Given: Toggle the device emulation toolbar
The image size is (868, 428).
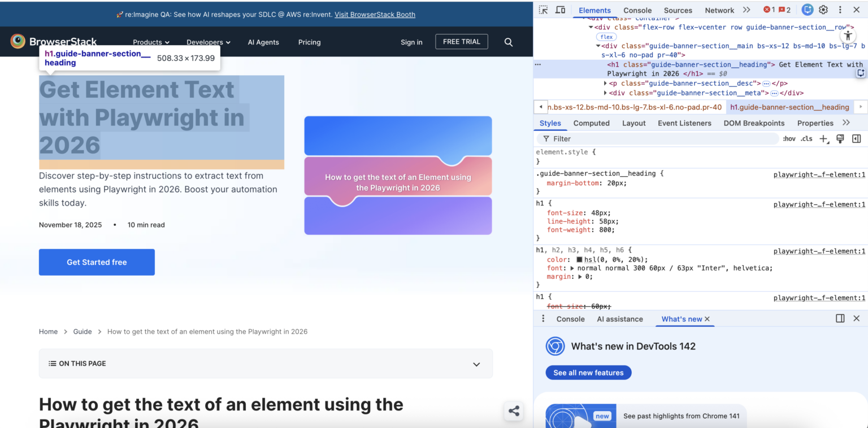Looking at the screenshot, I should [x=560, y=10].
